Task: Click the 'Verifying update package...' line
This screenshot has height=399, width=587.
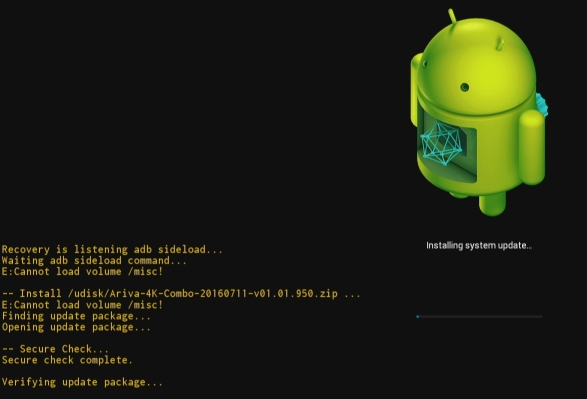Action: point(82,382)
